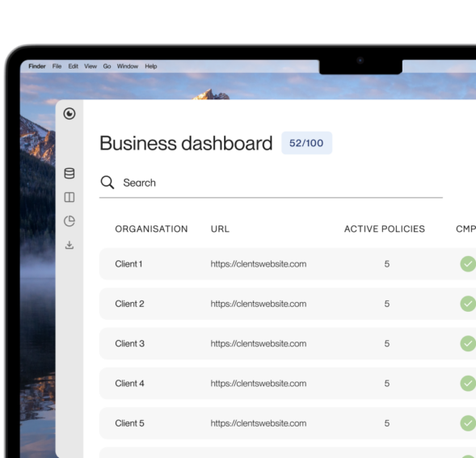Open the File menu
476x458 pixels.
(57, 66)
